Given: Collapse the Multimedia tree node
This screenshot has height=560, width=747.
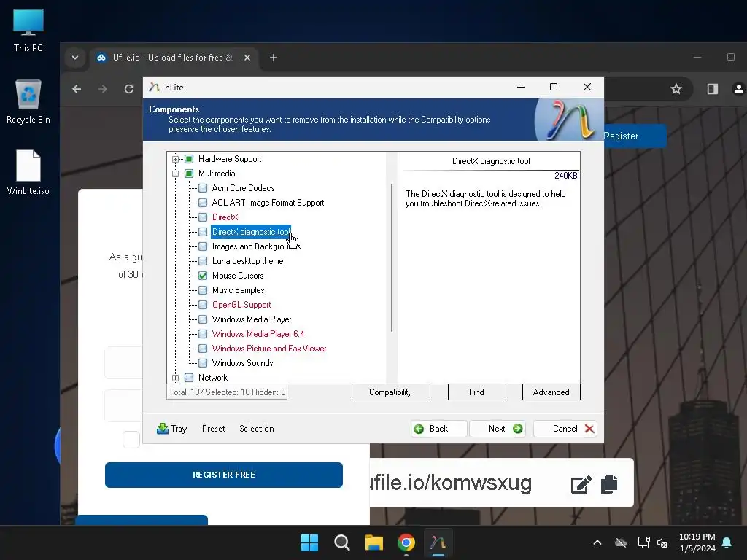Looking at the screenshot, I should coord(175,174).
